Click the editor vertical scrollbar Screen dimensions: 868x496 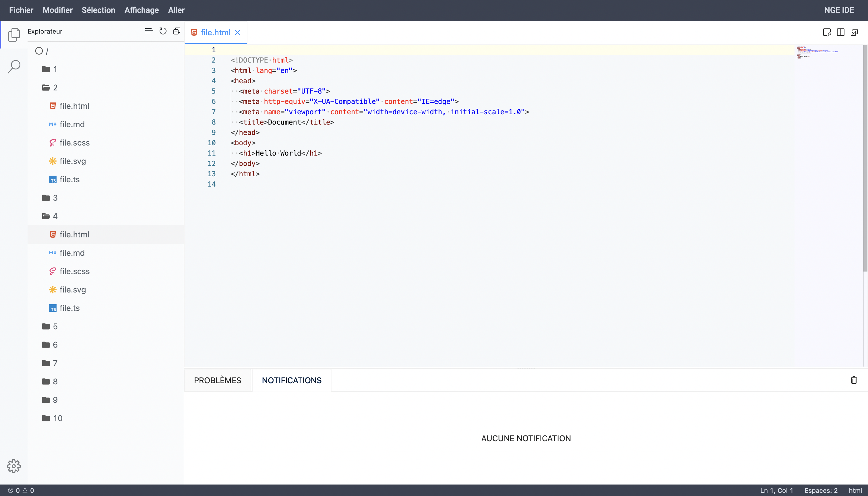[865, 158]
